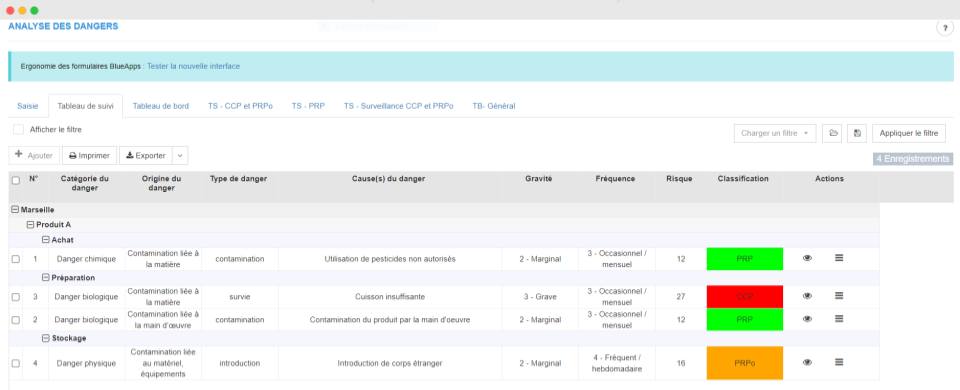960x390 pixels.
Task: Open hamburger menu for PRPo row
Action: point(839,362)
